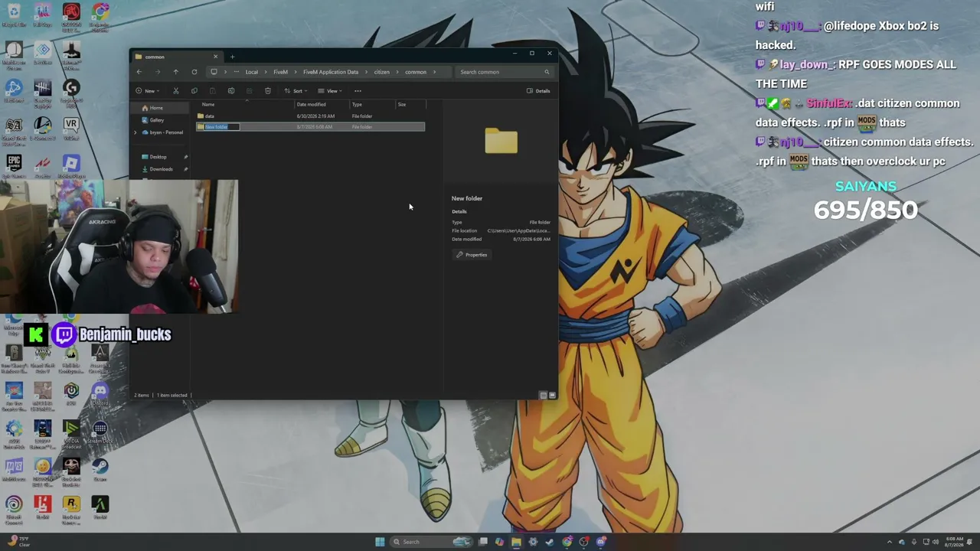980x551 pixels.
Task: Open the PC icon in the address bar
Action: coord(214,72)
